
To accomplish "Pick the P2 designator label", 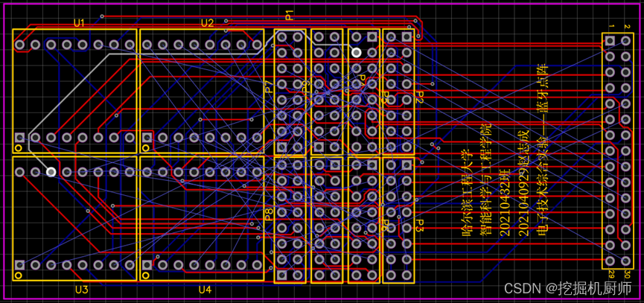I will point(419,98).
